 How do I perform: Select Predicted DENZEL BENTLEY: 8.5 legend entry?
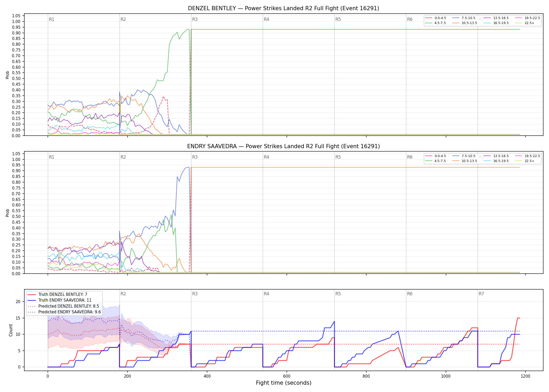(63, 306)
